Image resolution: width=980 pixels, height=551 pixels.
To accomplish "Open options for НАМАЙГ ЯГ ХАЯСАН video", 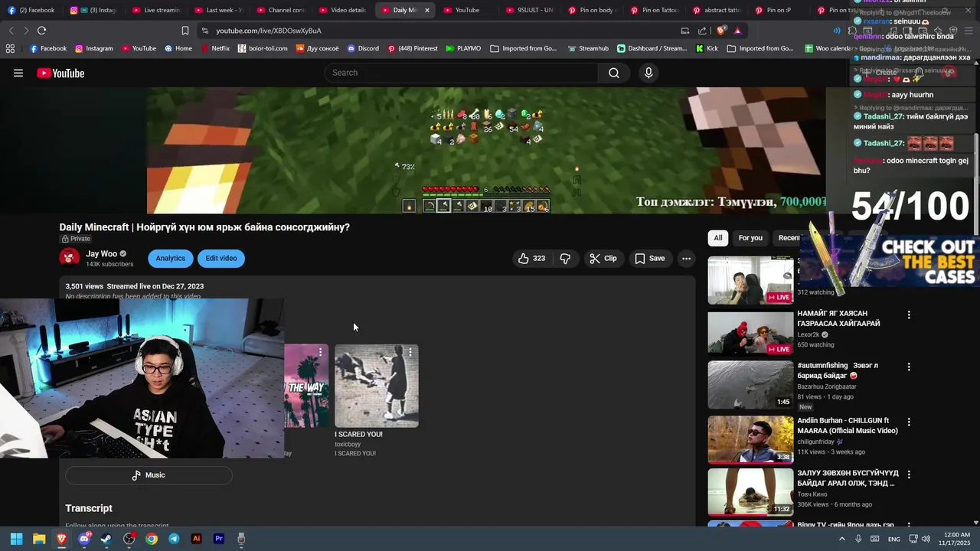I will pyautogui.click(x=909, y=315).
